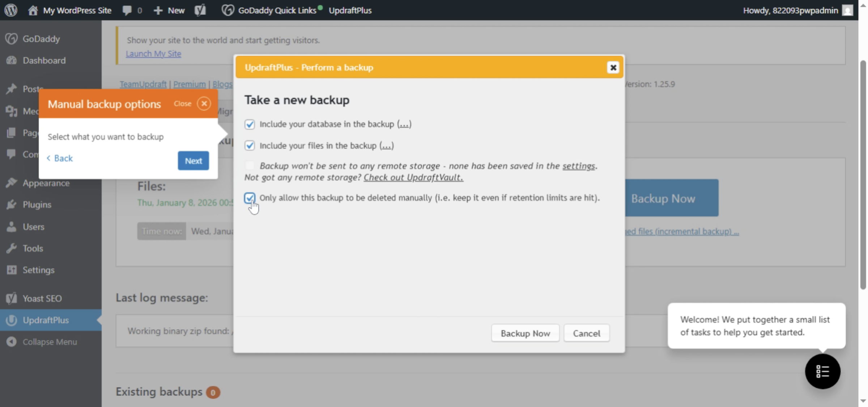Click the WordPress logo in the top bar
Viewport: 868px width, 407px height.
[x=10, y=10]
